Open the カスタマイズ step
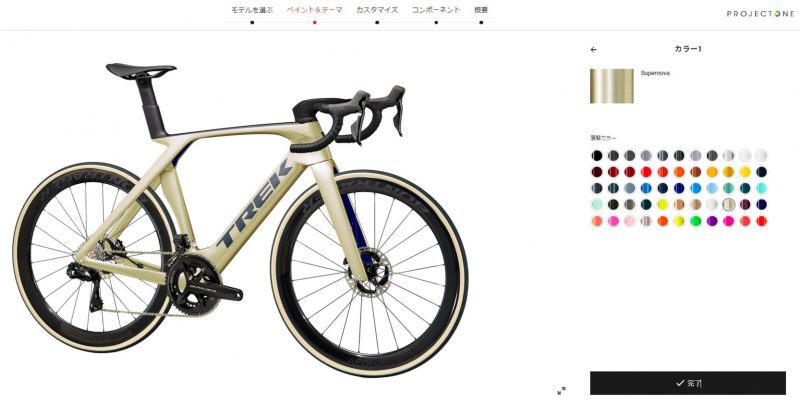Screen dimensions: 800x403 pos(377,10)
